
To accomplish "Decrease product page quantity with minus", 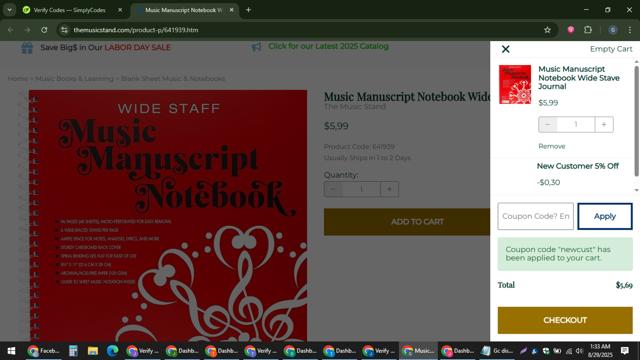I will 333,189.
